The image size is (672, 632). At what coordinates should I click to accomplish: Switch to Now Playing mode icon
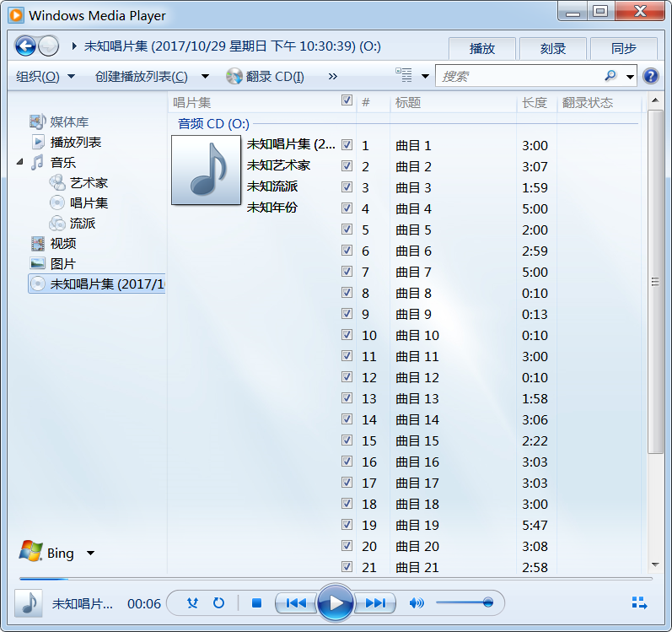coord(639,602)
